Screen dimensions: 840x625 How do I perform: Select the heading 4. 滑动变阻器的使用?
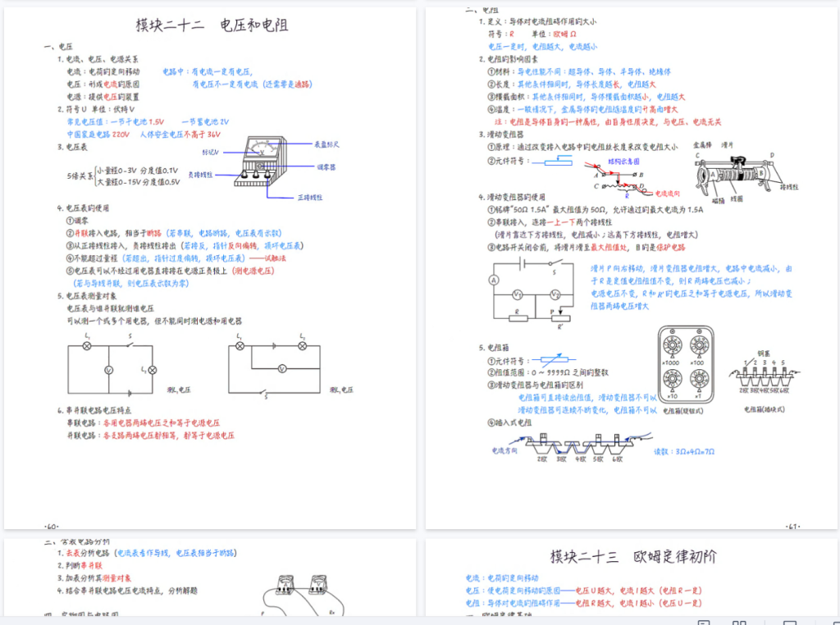pyautogui.click(x=512, y=197)
